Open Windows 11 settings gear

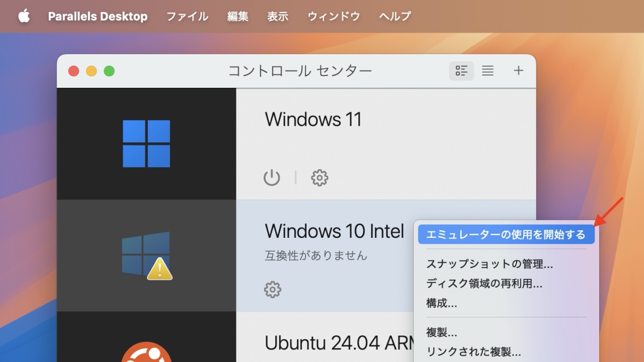point(319,177)
